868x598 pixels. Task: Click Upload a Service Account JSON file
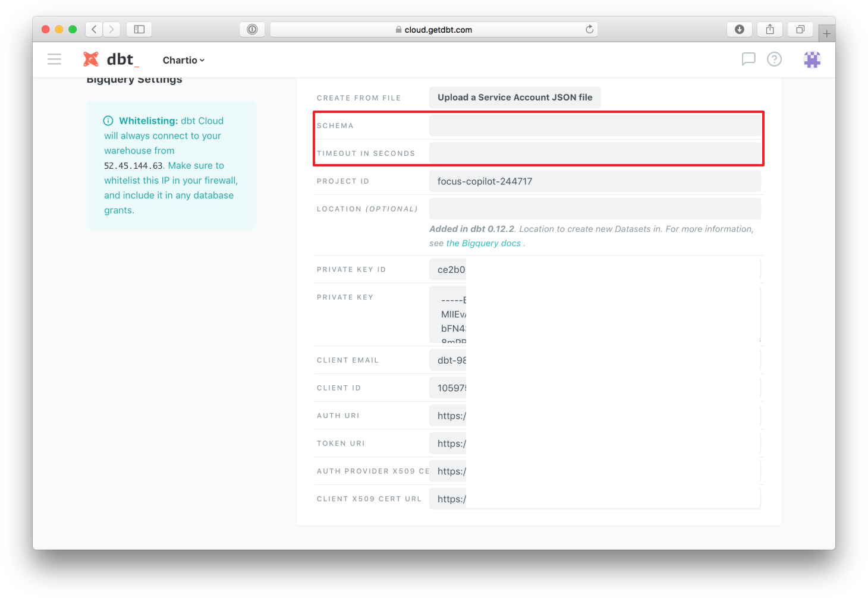point(515,97)
